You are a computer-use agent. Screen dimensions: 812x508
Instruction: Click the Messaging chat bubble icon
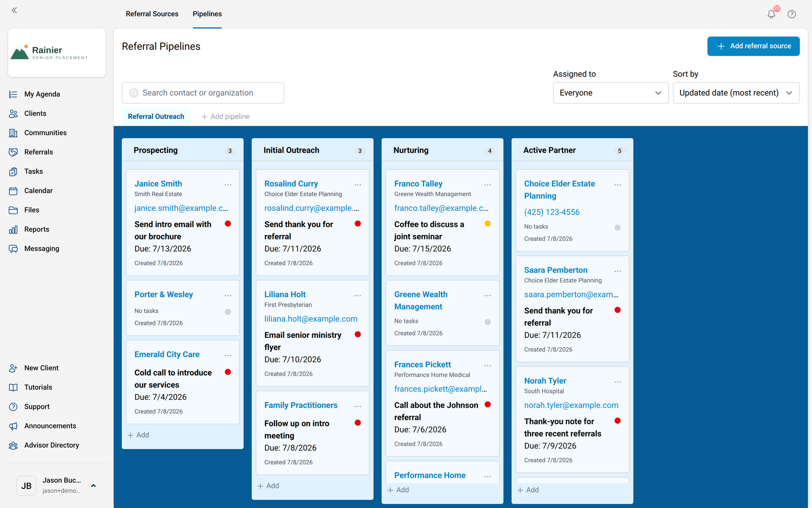13,248
